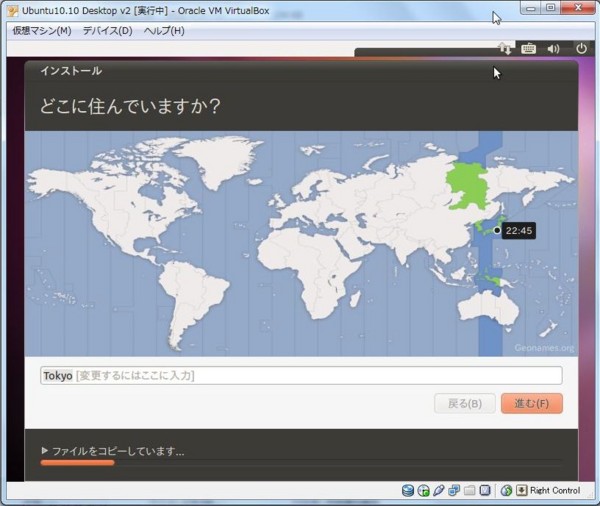Click the インストール window title
This screenshot has height=506, width=600.
[71, 71]
